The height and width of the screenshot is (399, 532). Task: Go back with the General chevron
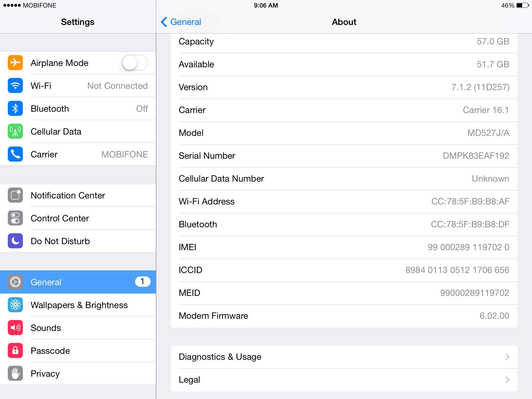[x=164, y=22]
